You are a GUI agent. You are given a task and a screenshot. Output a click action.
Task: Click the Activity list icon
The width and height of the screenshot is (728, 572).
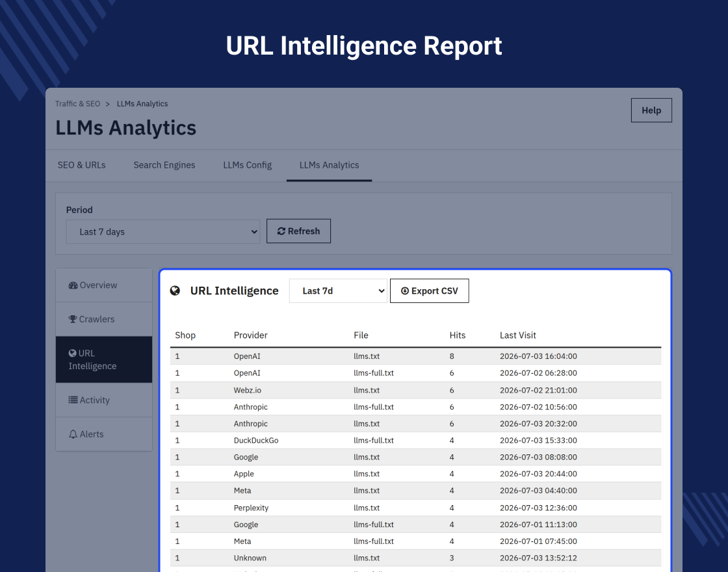coord(73,400)
